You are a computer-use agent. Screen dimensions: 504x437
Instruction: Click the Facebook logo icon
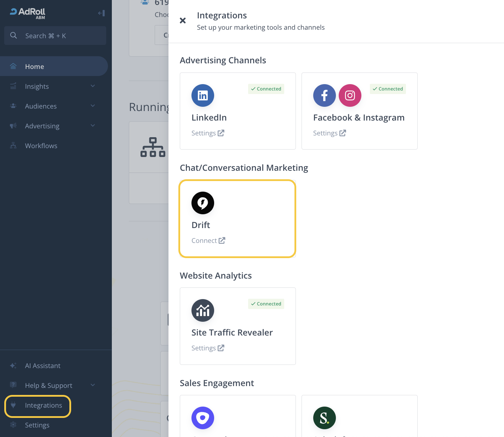click(324, 95)
